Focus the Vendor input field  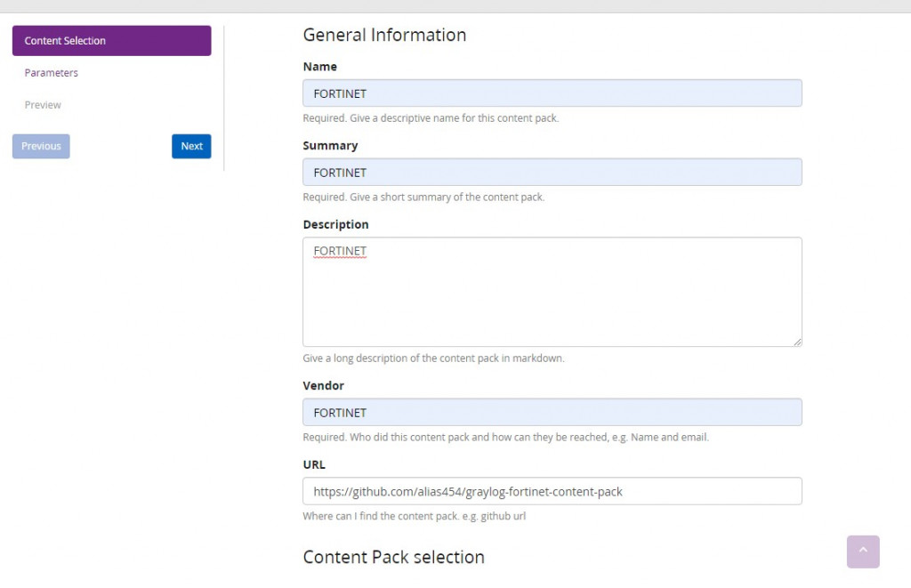tap(552, 413)
